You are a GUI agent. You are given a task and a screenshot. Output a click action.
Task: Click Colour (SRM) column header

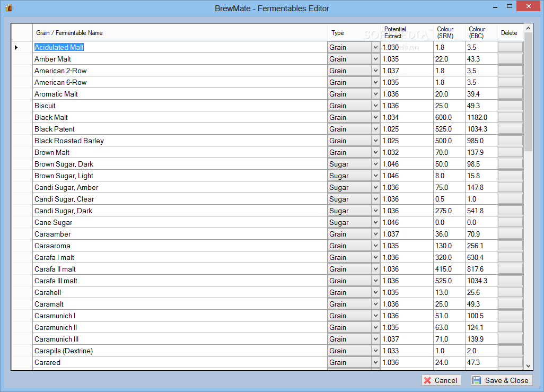click(449, 33)
